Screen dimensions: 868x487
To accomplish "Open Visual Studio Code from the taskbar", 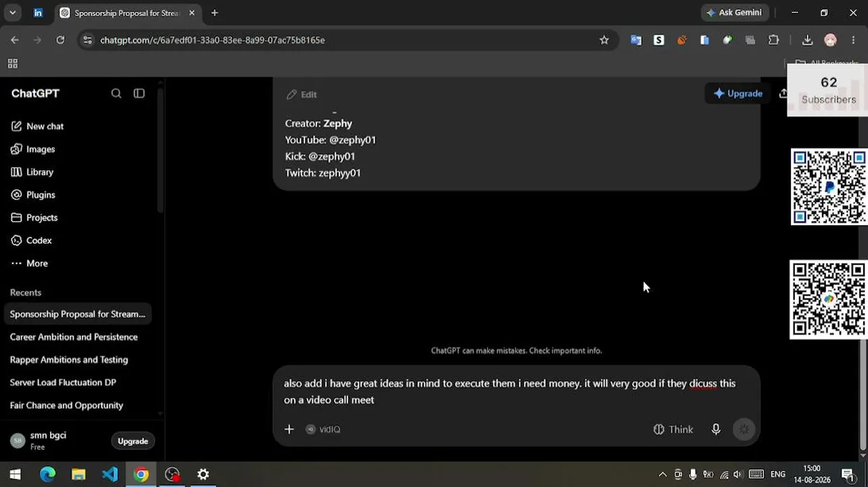I will tap(110, 474).
